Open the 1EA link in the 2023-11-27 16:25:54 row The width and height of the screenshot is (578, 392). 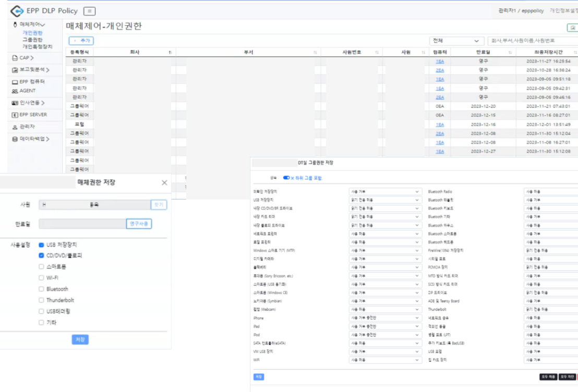[x=440, y=62]
